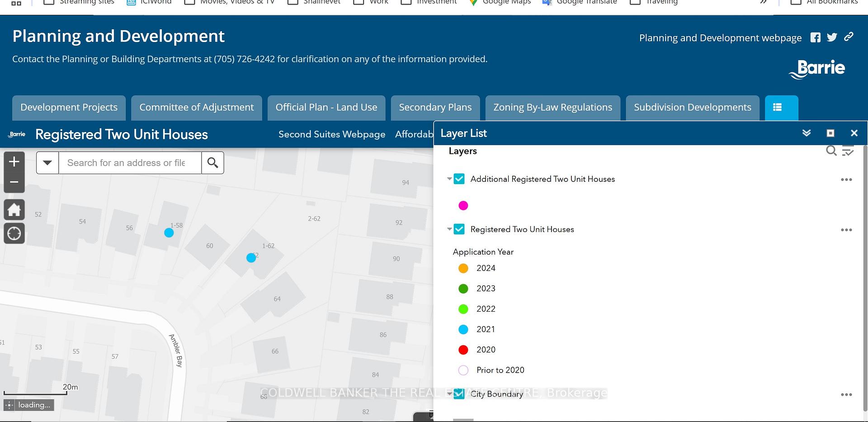The height and width of the screenshot is (422, 868).
Task: Switch to Zoning By-Law Regulations tab
Action: [x=552, y=108]
